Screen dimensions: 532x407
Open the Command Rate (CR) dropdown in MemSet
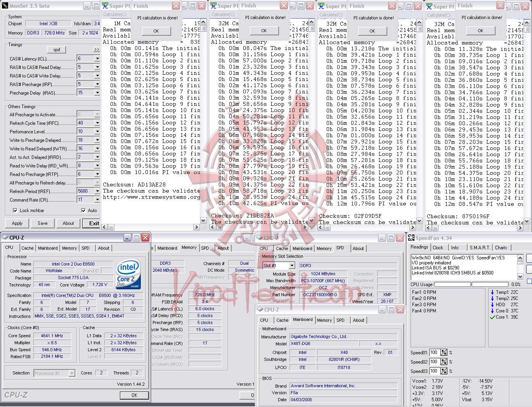97,200
